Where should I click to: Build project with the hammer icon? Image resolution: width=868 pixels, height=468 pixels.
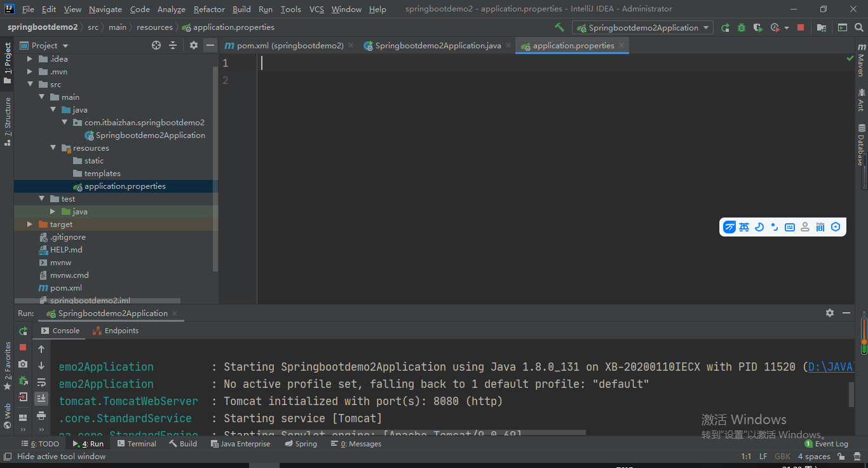(x=559, y=27)
